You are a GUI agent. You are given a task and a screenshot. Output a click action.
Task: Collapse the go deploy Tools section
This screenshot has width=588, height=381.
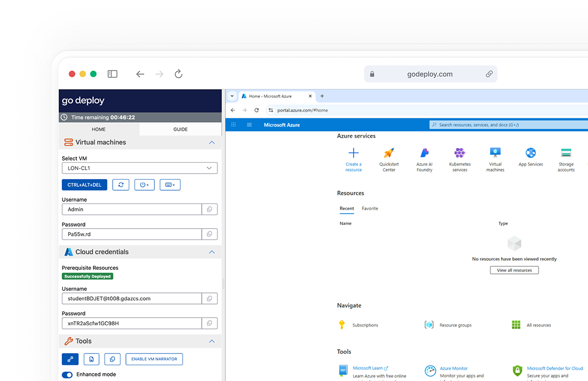(x=212, y=341)
